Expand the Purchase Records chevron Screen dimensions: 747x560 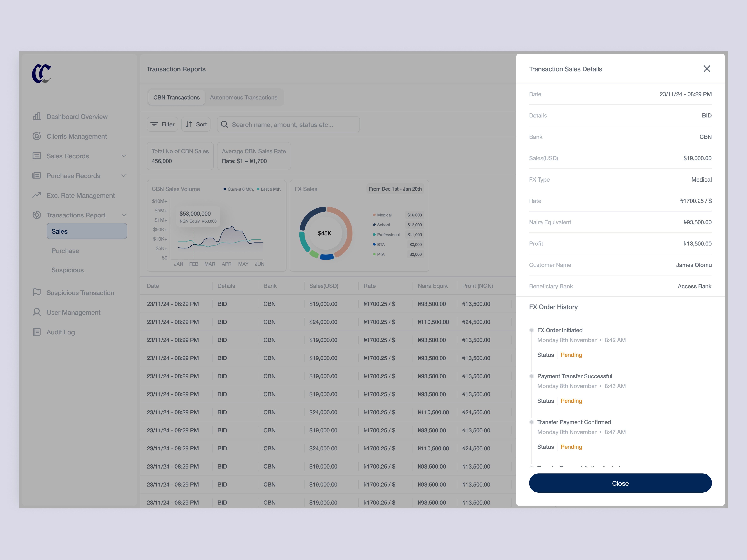(x=124, y=175)
